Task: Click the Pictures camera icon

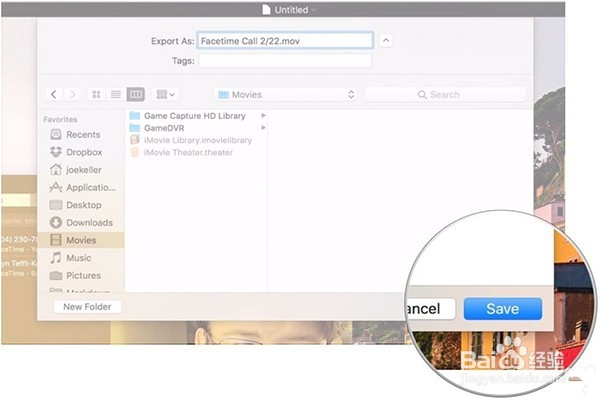Action: (56, 275)
